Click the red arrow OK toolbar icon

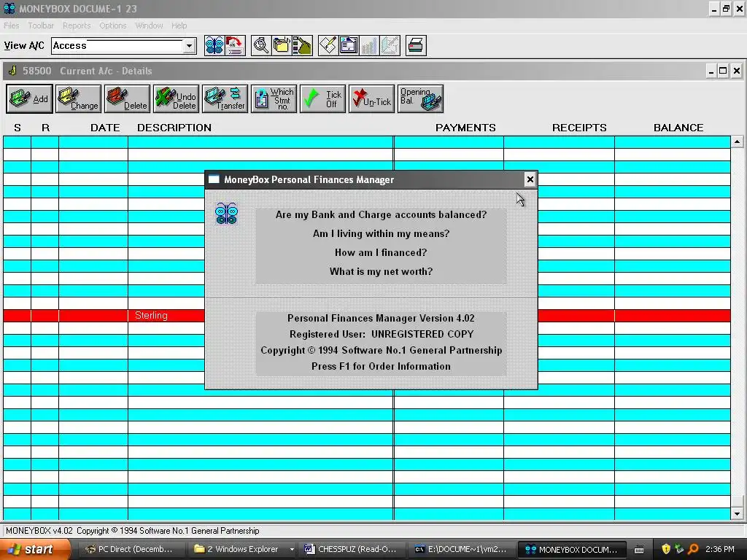click(x=235, y=46)
